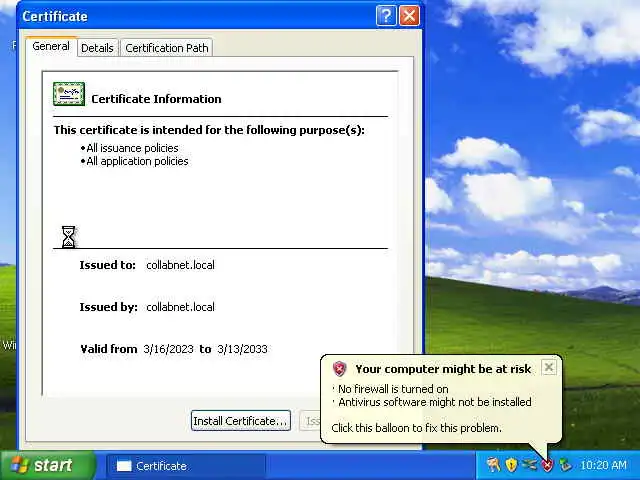Click 'Antivirus software might not be installed' line

[x=435, y=402]
